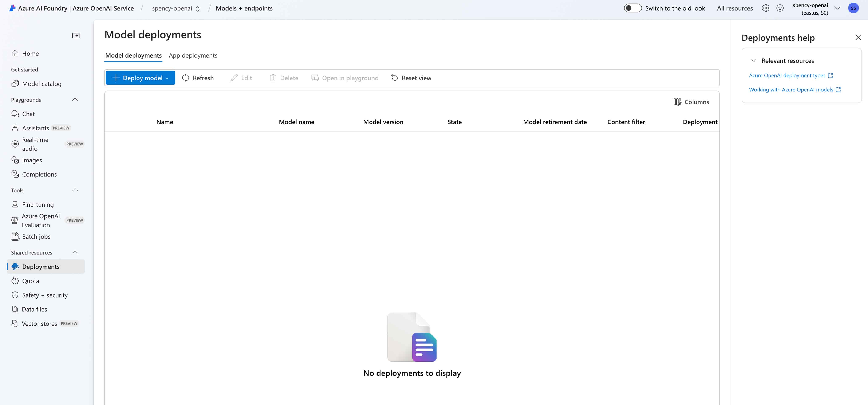868x405 pixels.
Task: Open Home from the sidebar
Action: [30, 54]
